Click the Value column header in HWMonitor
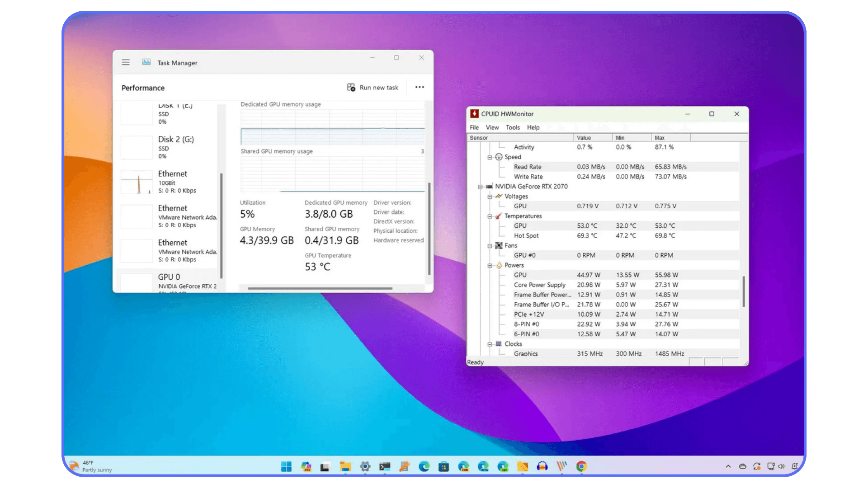 coord(593,138)
